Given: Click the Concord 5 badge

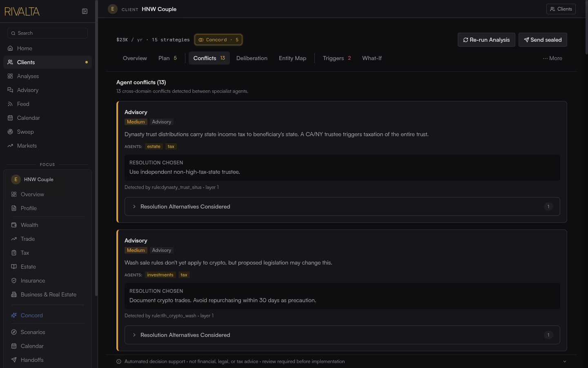Looking at the screenshot, I should (x=218, y=40).
